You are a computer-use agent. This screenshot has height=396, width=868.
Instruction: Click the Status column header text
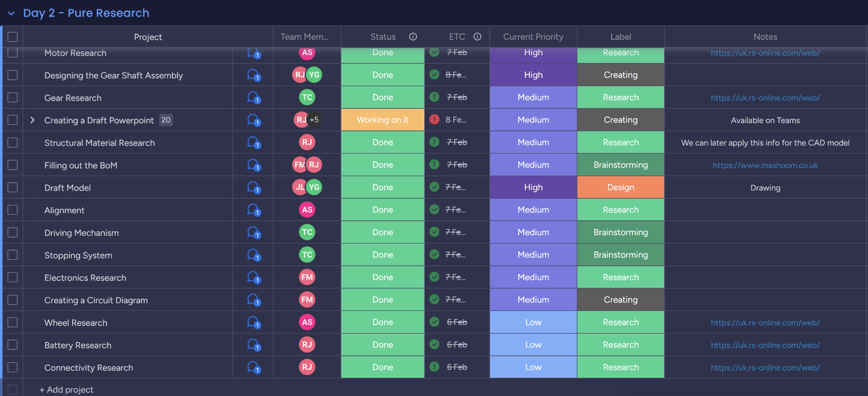click(383, 37)
